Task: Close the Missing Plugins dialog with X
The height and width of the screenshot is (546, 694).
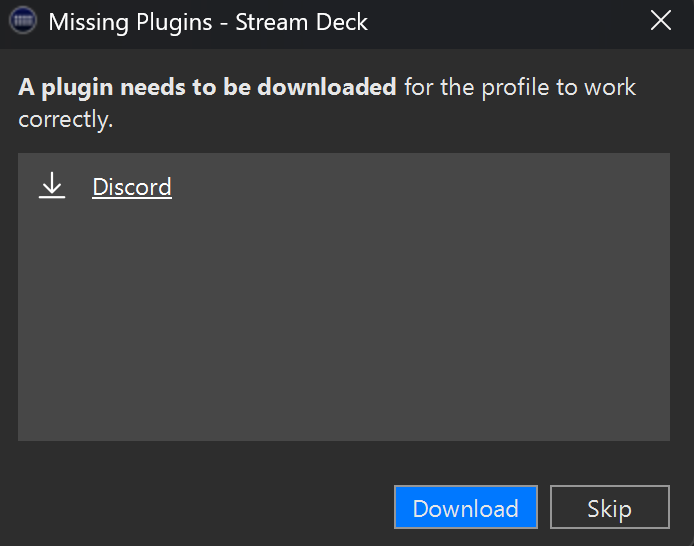Action: click(x=660, y=20)
